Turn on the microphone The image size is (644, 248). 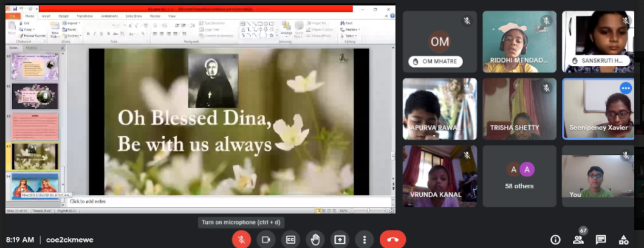pyautogui.click(x=241, y=239)
